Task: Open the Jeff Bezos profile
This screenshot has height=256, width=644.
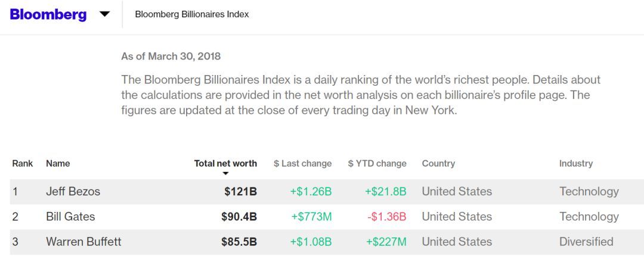Action: coord(73,192)
